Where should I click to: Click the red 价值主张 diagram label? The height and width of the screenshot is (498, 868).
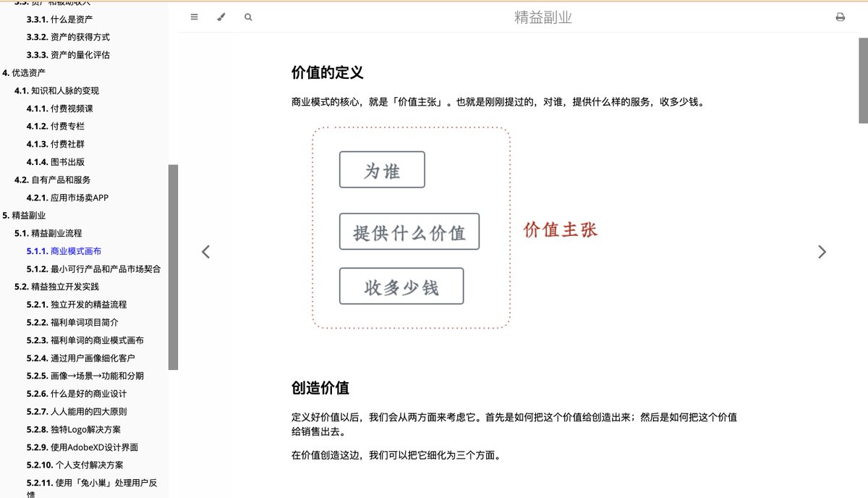pos(561,230)
